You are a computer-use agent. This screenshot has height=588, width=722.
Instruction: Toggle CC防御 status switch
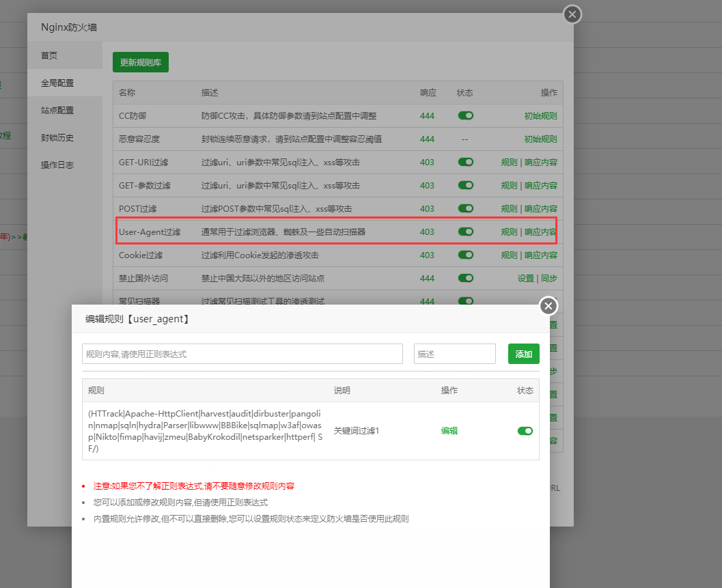pos(466,115)
